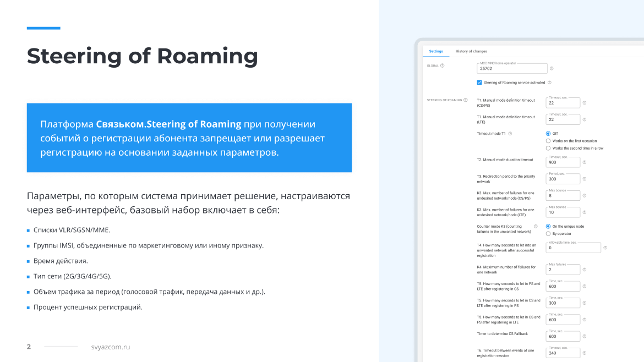Select Works the second time in a row
The width and height of the screenshot is (644, 362).
[548, 148]
